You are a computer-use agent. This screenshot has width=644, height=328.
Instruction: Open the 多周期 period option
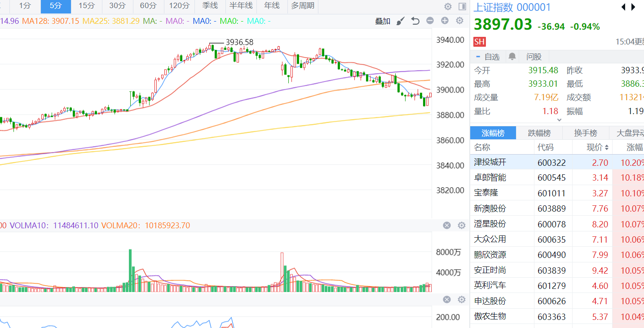pos(302,6)
